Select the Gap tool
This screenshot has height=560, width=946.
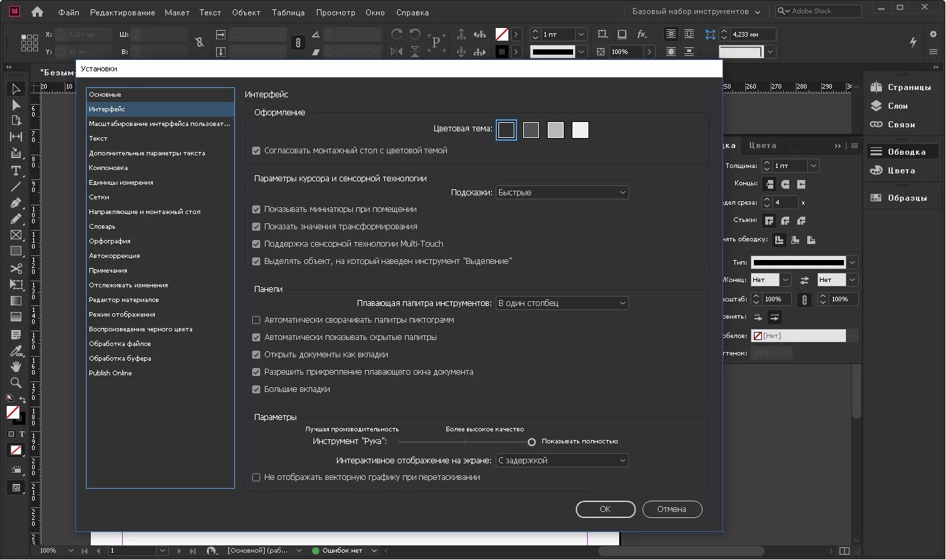16,137
